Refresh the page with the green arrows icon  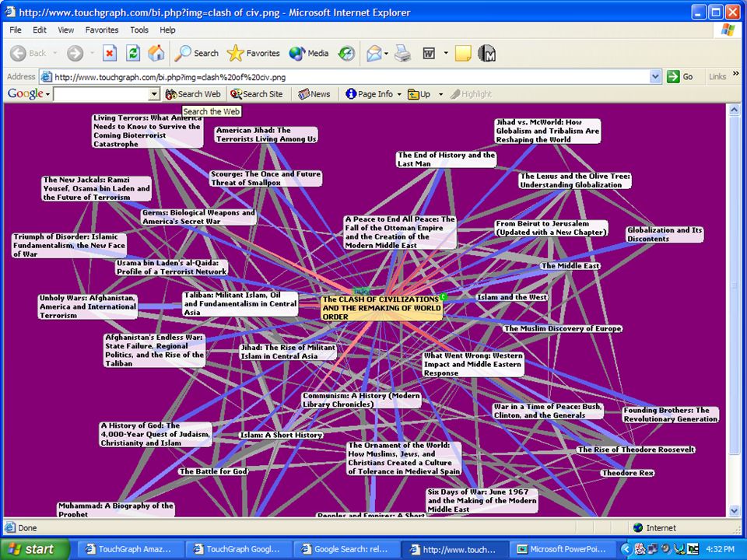coord(133,54)
